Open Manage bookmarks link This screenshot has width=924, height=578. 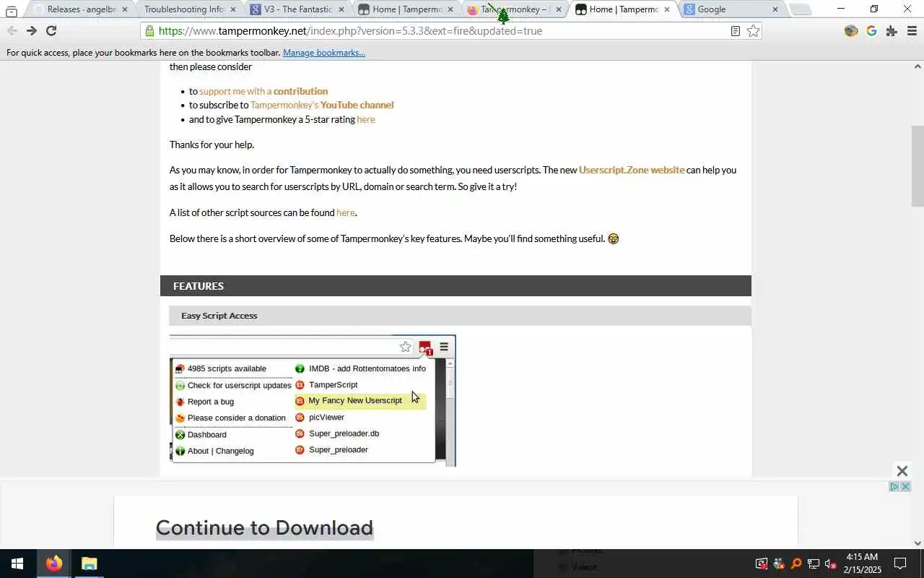324,53
